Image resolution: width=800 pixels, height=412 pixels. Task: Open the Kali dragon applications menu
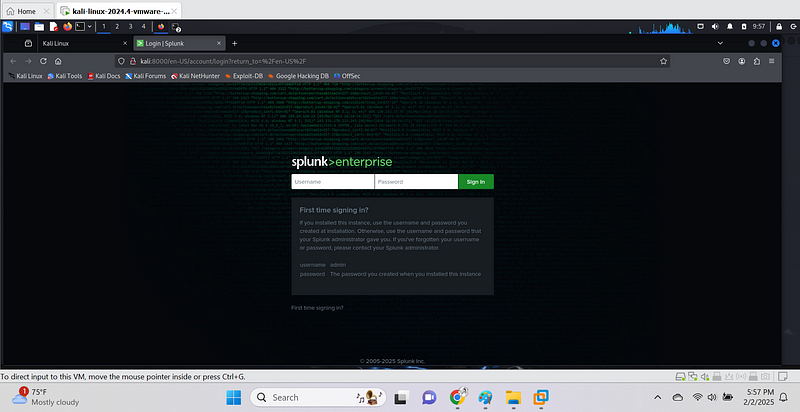click(x=7, y=27)
